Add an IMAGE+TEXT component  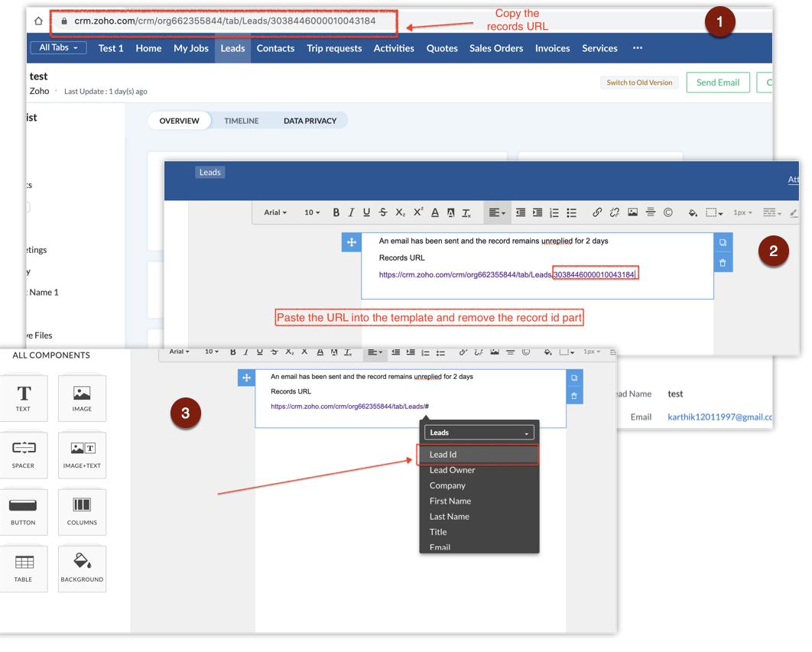click(82, 456)
